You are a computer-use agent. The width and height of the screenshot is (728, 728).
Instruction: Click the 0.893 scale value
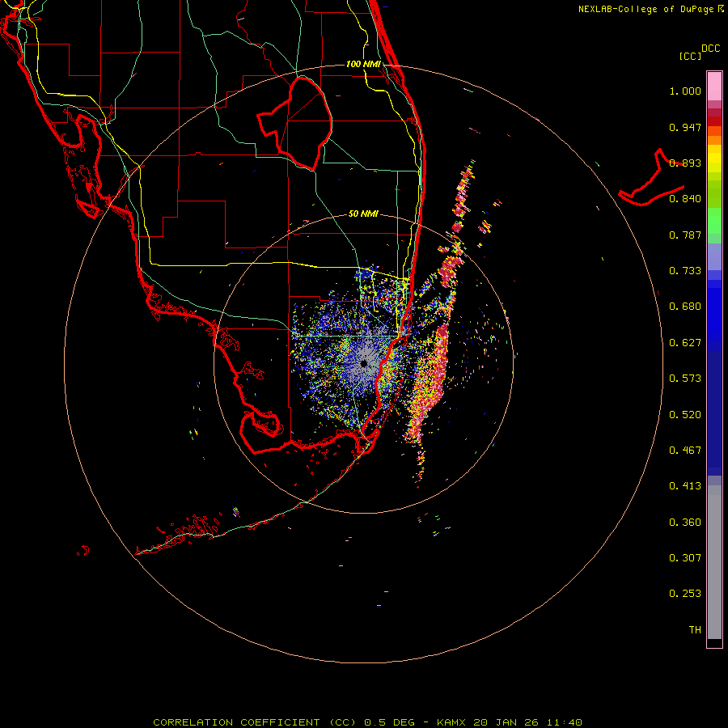tap(685, 163)
